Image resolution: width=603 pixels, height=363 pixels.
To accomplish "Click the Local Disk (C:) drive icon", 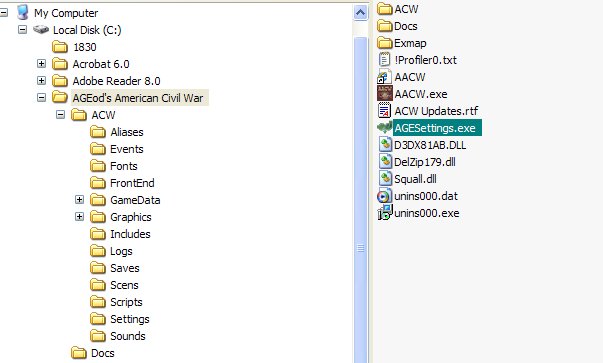I will click(41, 29).
